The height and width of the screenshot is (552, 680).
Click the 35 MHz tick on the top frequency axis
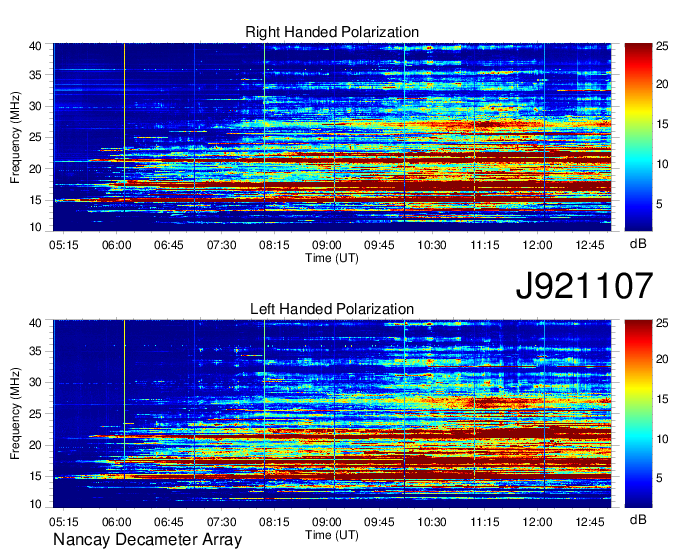pos(35,75)
